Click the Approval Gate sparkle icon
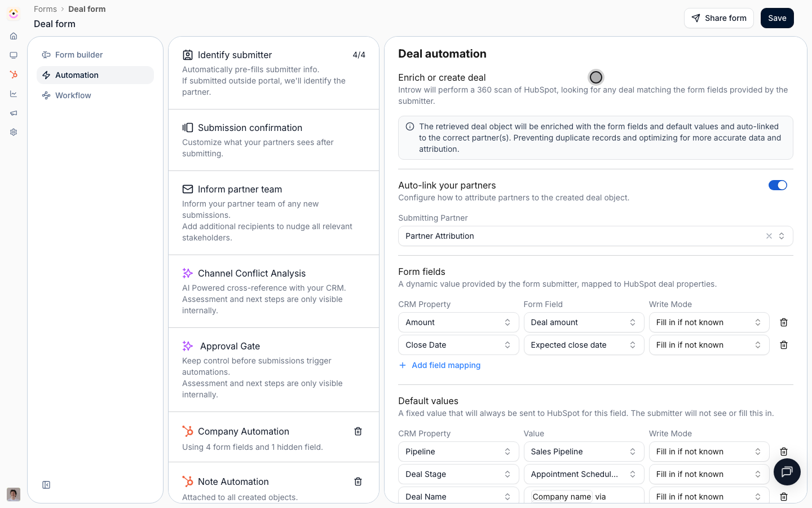 click(188, 346)
